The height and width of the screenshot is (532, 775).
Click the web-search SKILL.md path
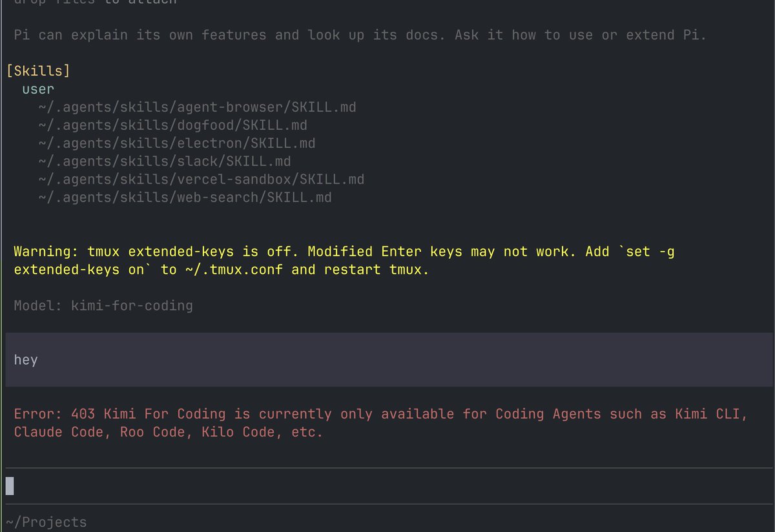185,197
